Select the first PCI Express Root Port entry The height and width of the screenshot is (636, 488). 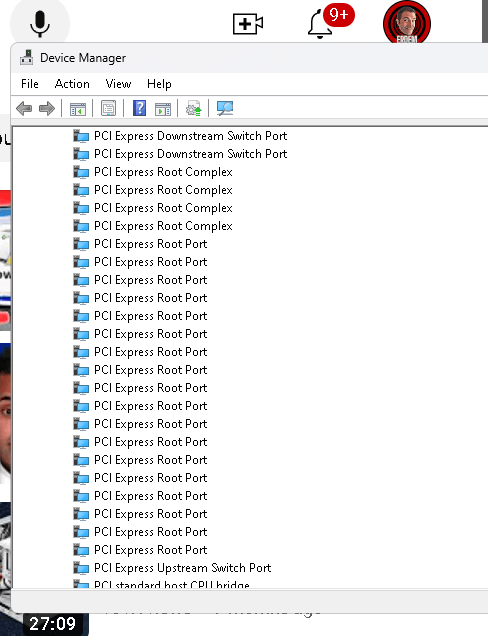[x=150, y=244]
